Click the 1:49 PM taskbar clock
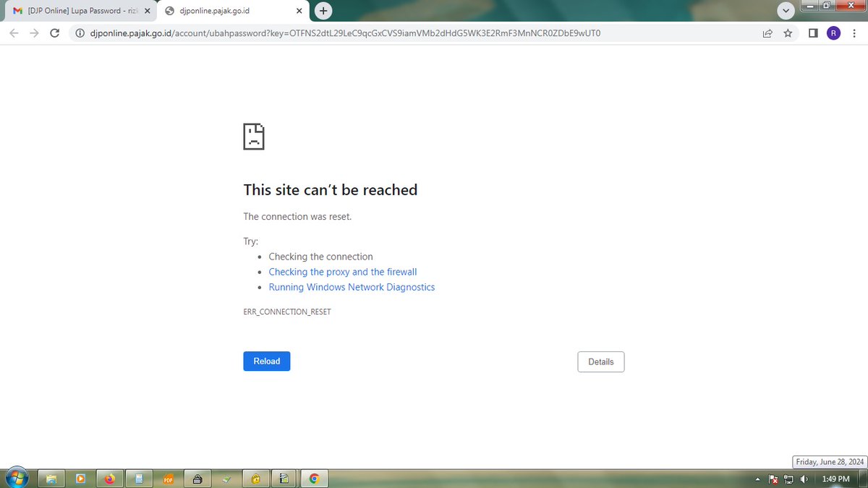 click(x=835, y=479)
